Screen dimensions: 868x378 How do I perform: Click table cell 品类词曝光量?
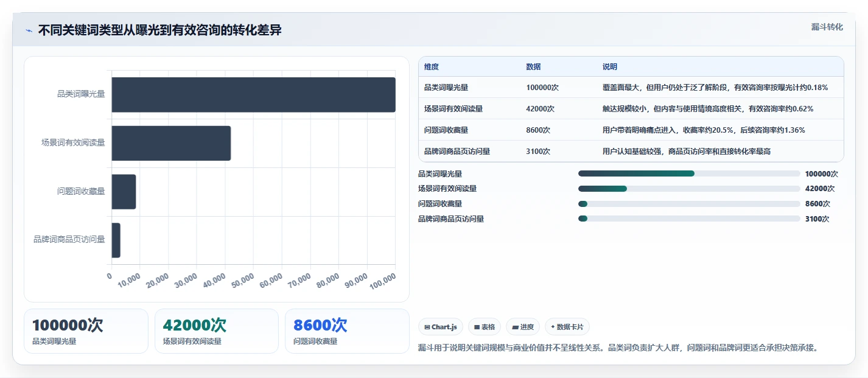coord(446,87)
